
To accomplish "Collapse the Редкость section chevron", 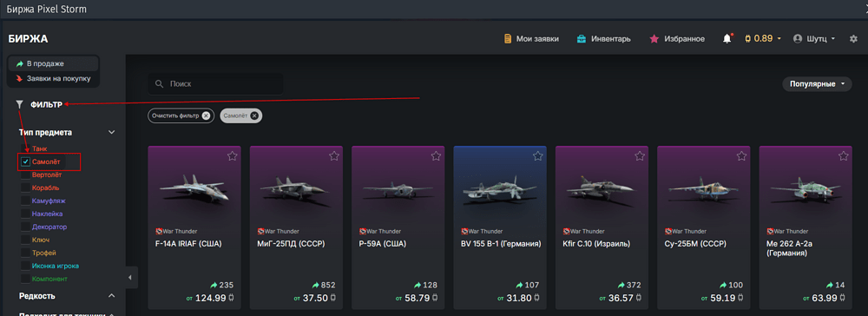I will point(112,295).
